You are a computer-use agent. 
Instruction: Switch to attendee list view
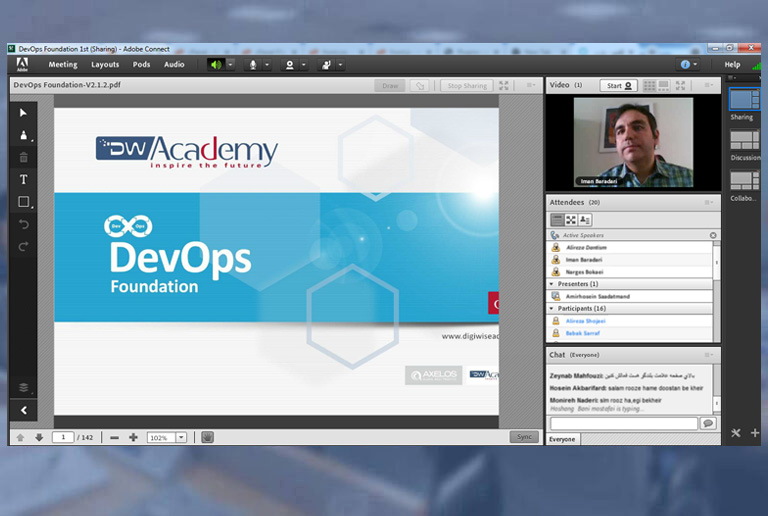pyautogui.click(x=556, y=220)
